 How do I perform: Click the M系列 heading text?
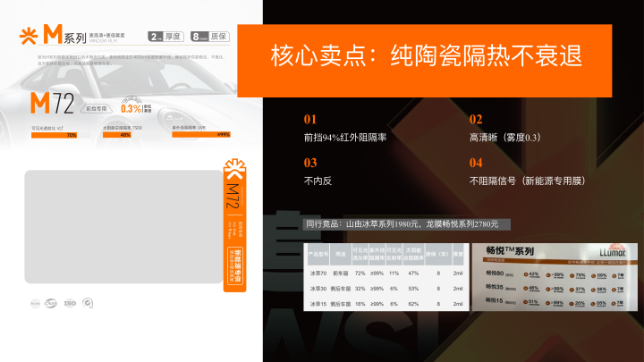click(x=65, y=35)
